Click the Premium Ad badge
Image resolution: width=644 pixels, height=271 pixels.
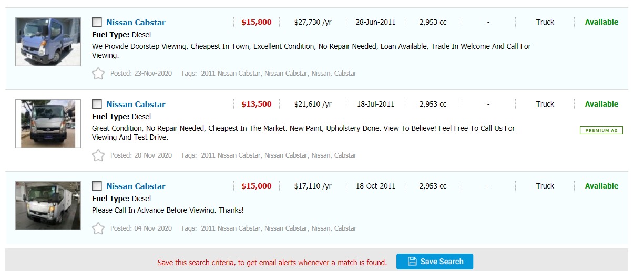601,130
